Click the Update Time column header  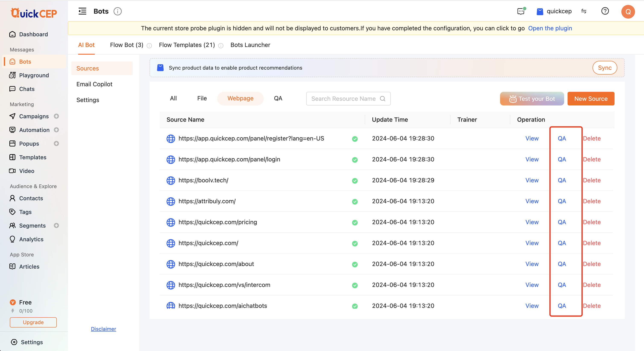coord(390,120)
